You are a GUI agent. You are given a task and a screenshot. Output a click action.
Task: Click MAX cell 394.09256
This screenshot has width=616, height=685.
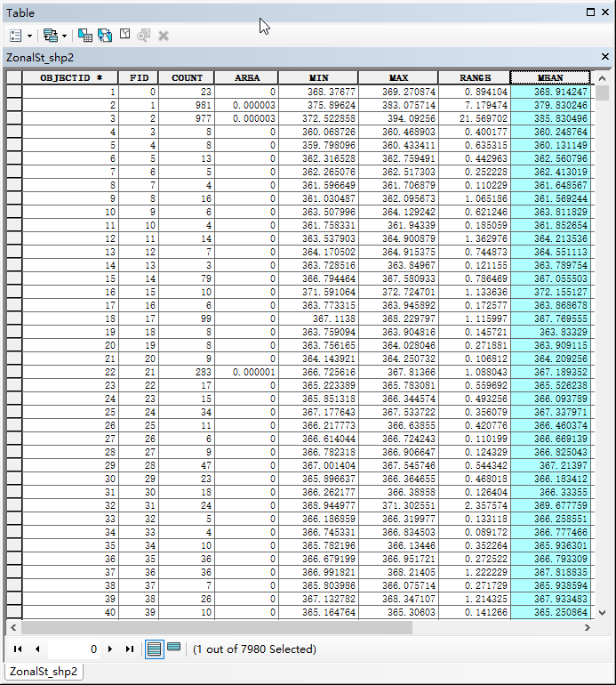(x=398, y=118)
